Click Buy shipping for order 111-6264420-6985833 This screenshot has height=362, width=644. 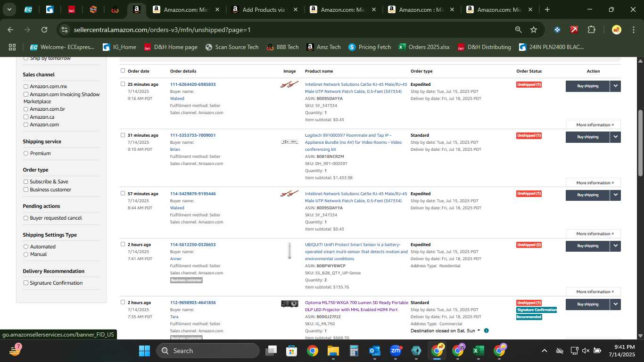pyautogui.click(x=587, y=86)
